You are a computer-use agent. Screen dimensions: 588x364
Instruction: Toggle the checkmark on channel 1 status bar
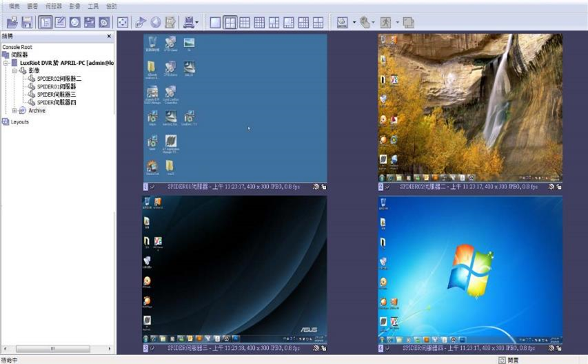152,186
